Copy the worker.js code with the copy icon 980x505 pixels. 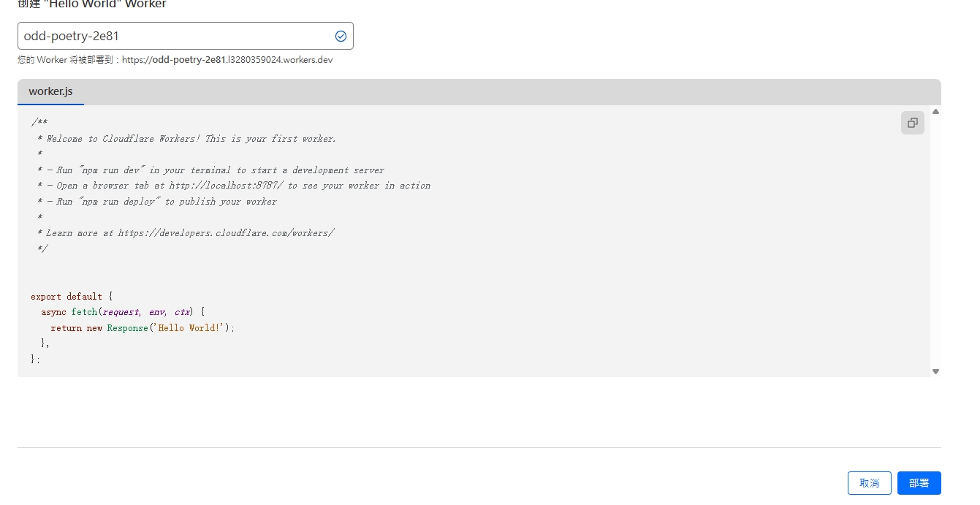point(912,124)
